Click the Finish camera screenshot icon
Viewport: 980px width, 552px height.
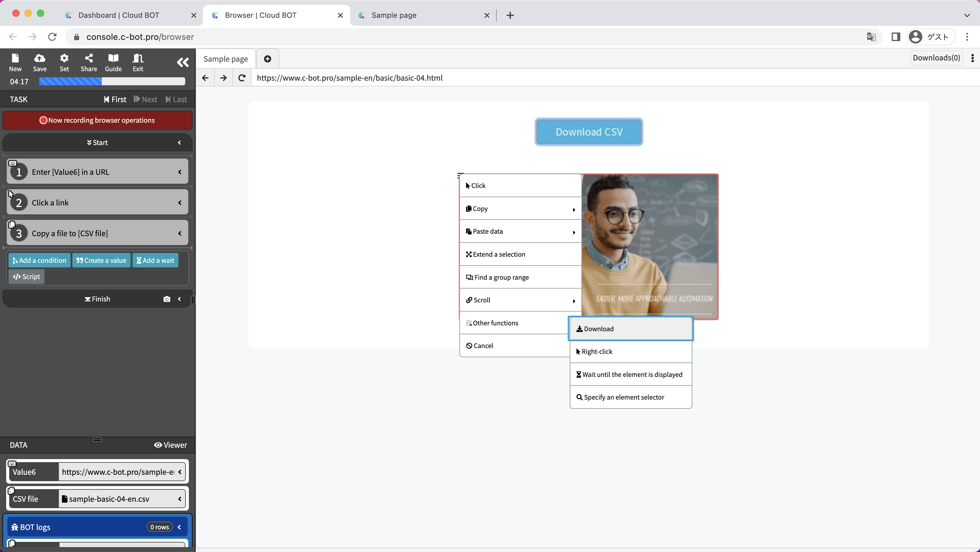(x=167, y=299)
